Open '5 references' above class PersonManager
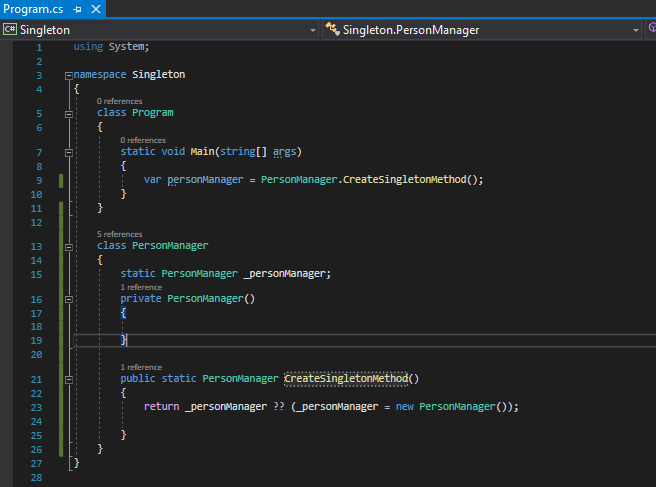This screenshot has height=487, width=656. 120,234
